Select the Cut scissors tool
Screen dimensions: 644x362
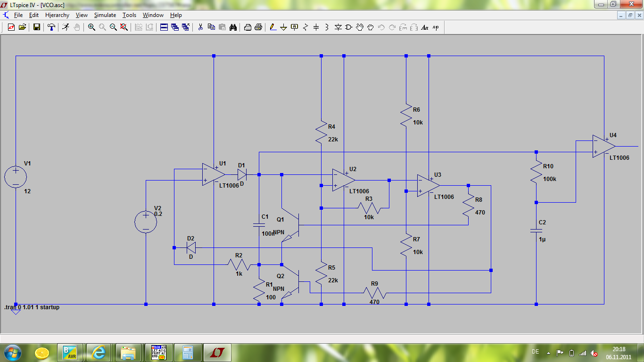tap(200, 27)
